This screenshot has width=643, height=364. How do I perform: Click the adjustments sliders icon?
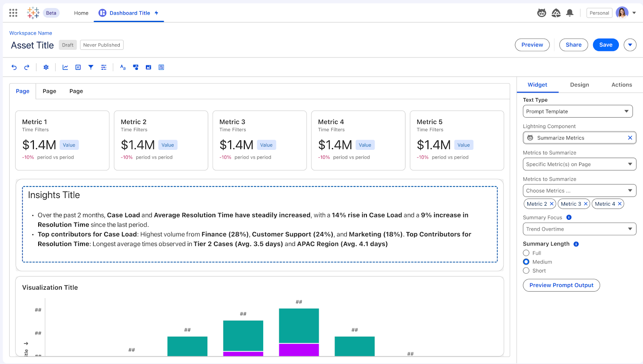pos(103,67)
